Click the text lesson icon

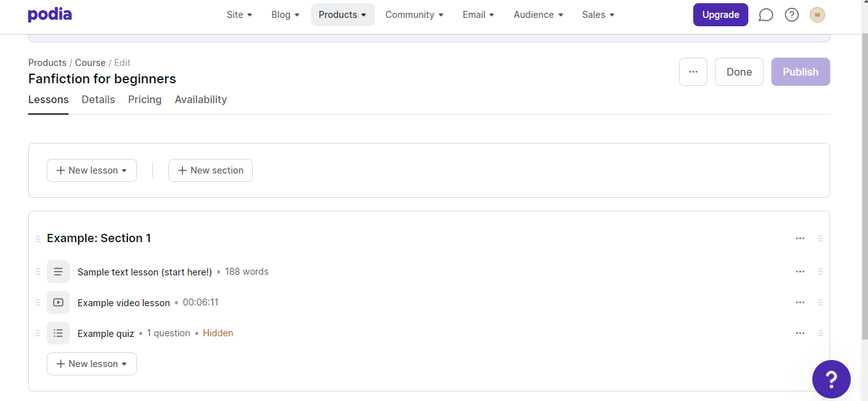(x=58, y=272)
